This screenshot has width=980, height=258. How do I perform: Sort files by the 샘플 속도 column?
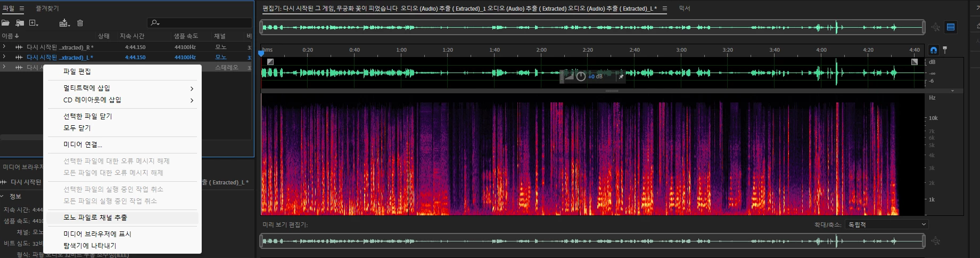186,36
